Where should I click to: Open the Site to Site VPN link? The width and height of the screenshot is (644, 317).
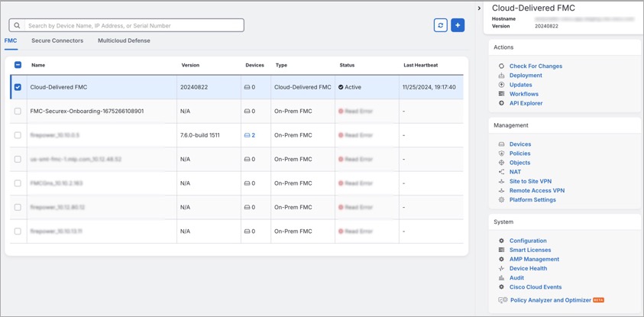(531, 181)
